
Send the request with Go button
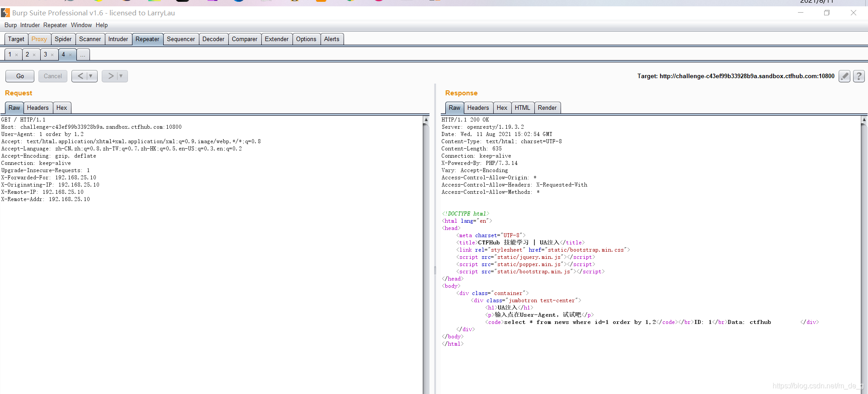pyautogui.click(x=20, y=76)
